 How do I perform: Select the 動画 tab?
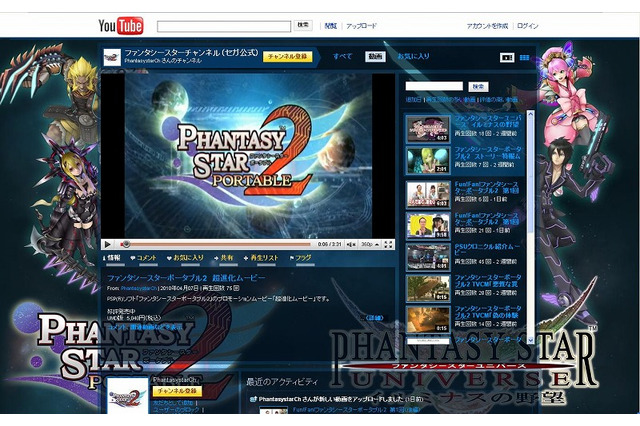point(375,56)
